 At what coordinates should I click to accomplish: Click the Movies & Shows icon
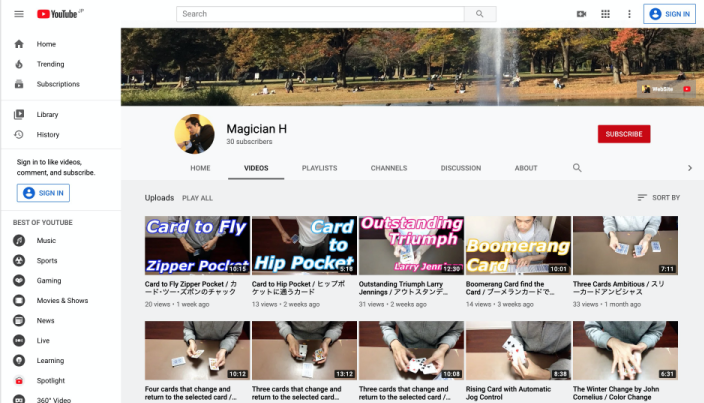19,300
